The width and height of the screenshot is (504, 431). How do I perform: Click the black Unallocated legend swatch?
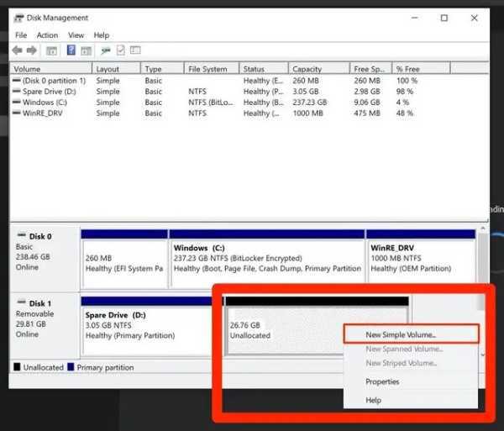(17, 366)
